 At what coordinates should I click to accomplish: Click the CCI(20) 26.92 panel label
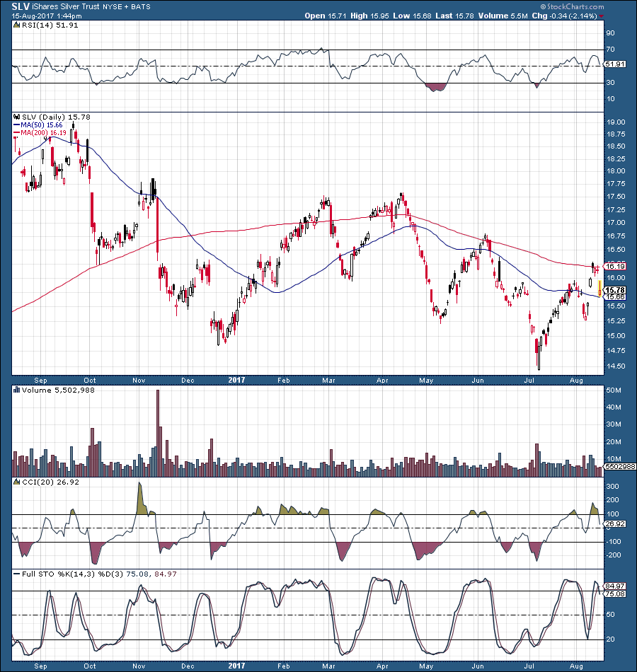(51, 482)
